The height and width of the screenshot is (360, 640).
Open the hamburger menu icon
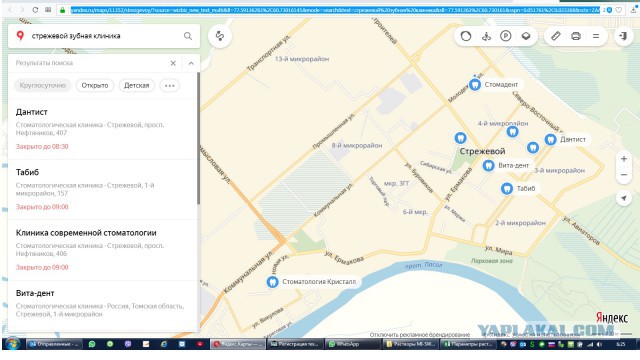pyautogui.click(x=596, y=36)
